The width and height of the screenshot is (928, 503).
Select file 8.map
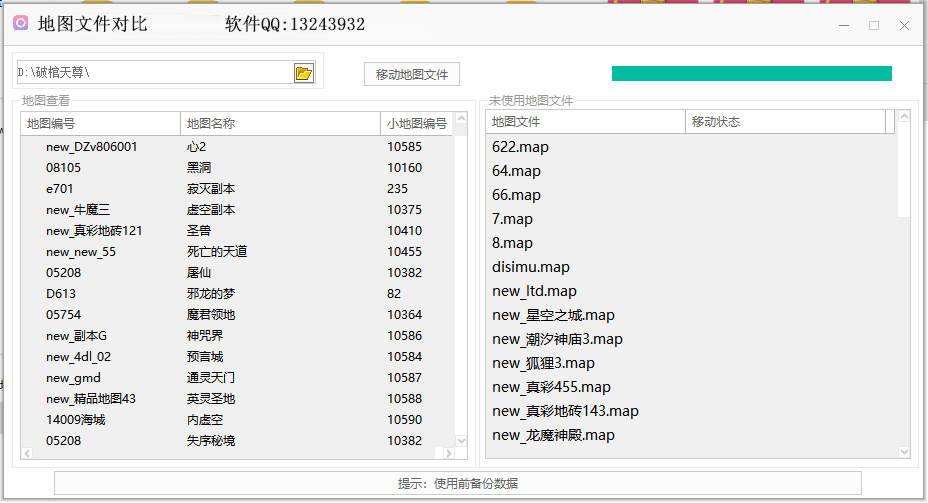point(513,243)
